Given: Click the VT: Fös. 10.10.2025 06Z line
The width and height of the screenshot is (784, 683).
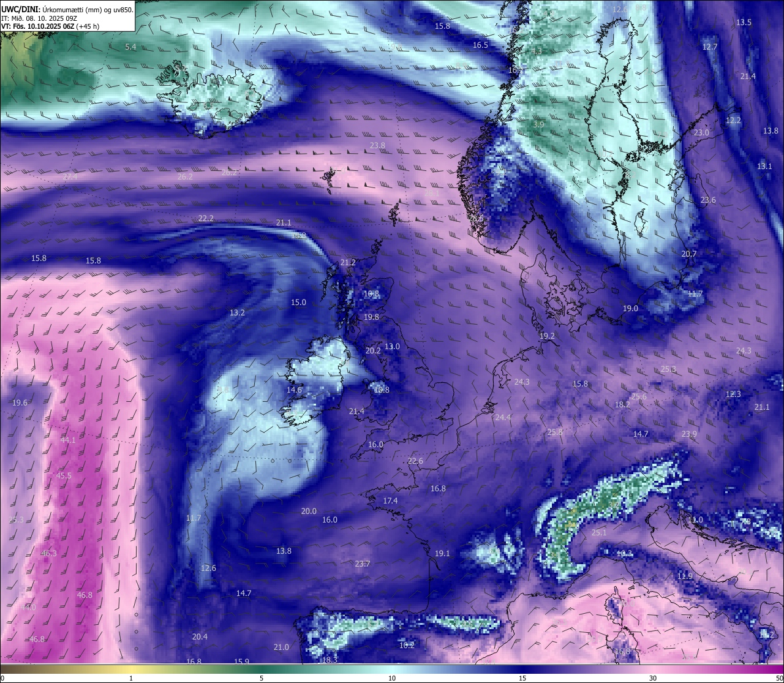Looking at the screenshot, I should click(x=50, y=26).
